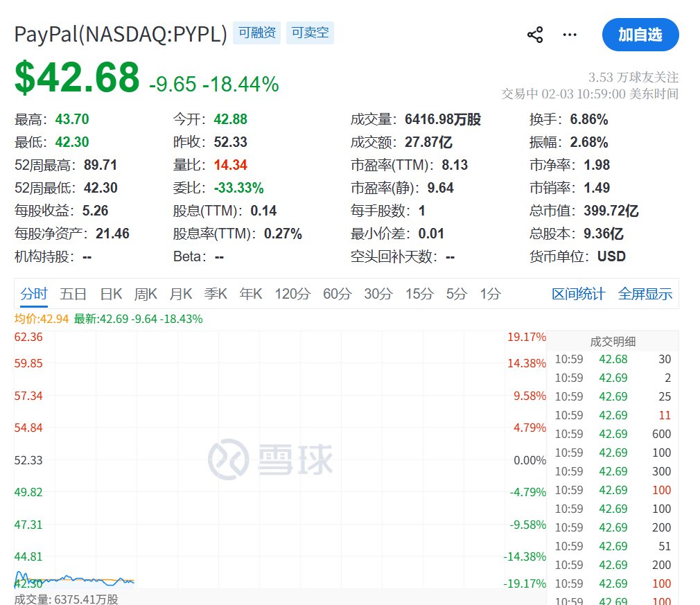Open the 周K chart tab
The height and width of the screenshot is (605, 700).
click(x=146, y=294)
